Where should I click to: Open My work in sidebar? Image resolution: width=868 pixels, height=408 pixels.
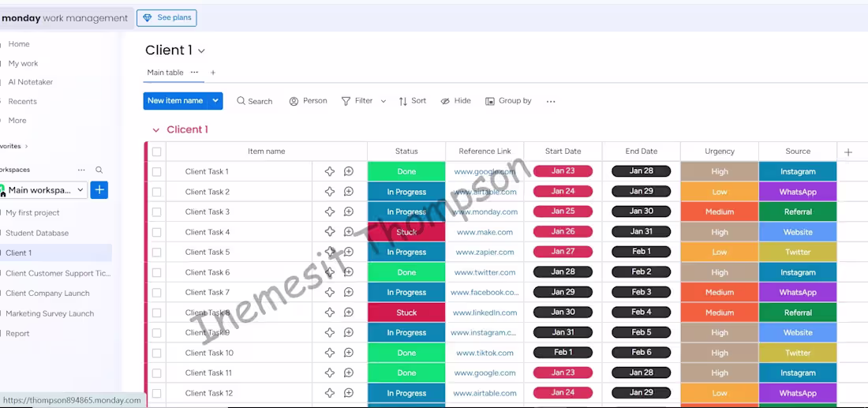click(x=23, y=64)
